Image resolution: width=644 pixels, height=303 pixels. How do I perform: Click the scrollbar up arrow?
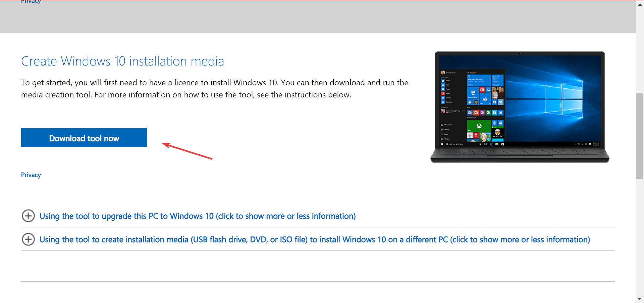pos(640,4)
